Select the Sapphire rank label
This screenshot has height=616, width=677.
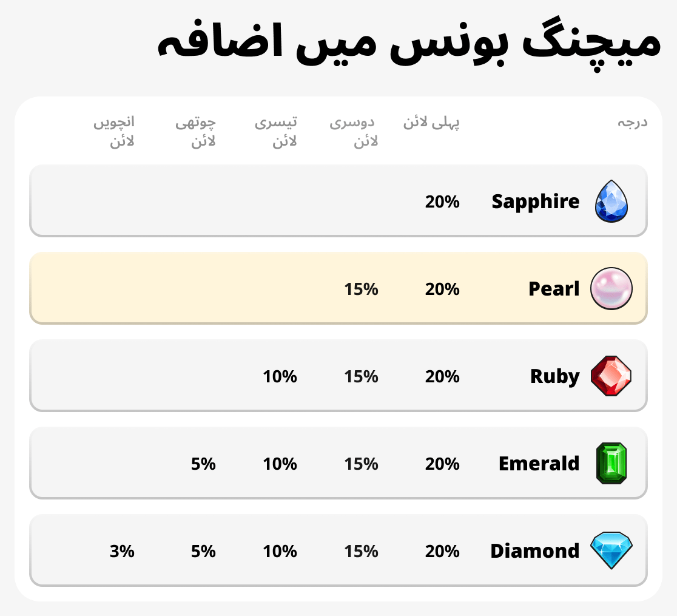(x=536, y=201)
